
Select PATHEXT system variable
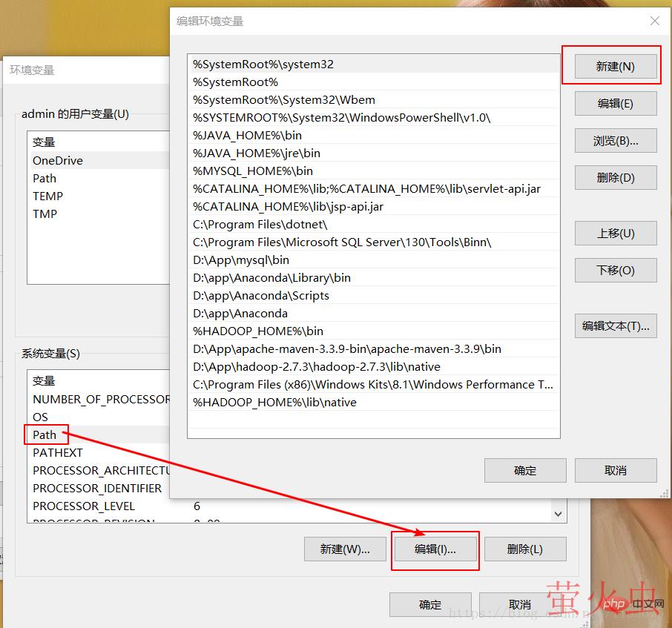click(x=99, y=452)
